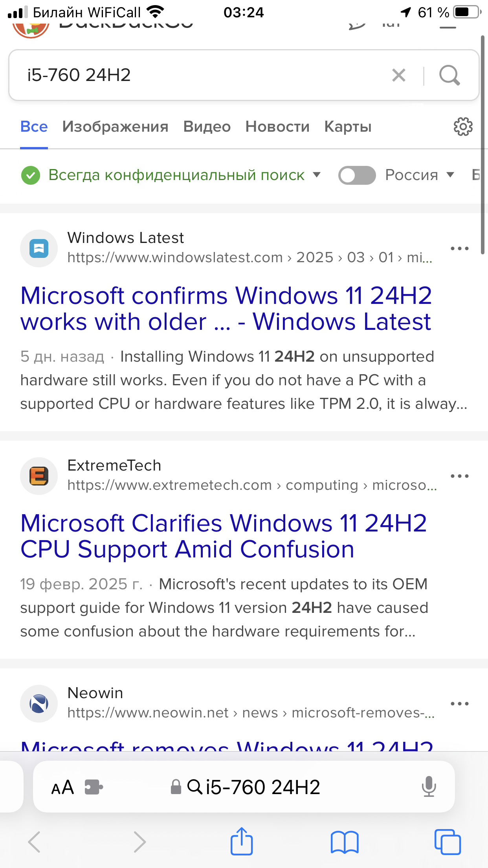The image size is (488, 868).
Task: Open more options for ExtremeTech result
Action: 459,476
